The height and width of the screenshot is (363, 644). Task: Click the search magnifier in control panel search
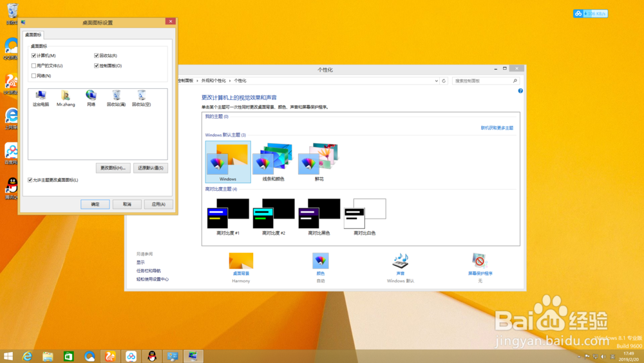pyautogui.click(x=515, y=81)
